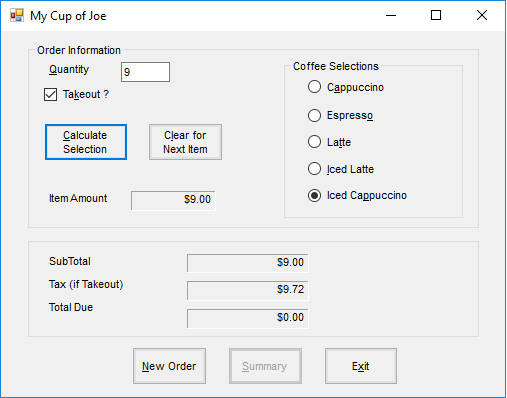
Task: Click the Item Amount display box
Action: 173,200
